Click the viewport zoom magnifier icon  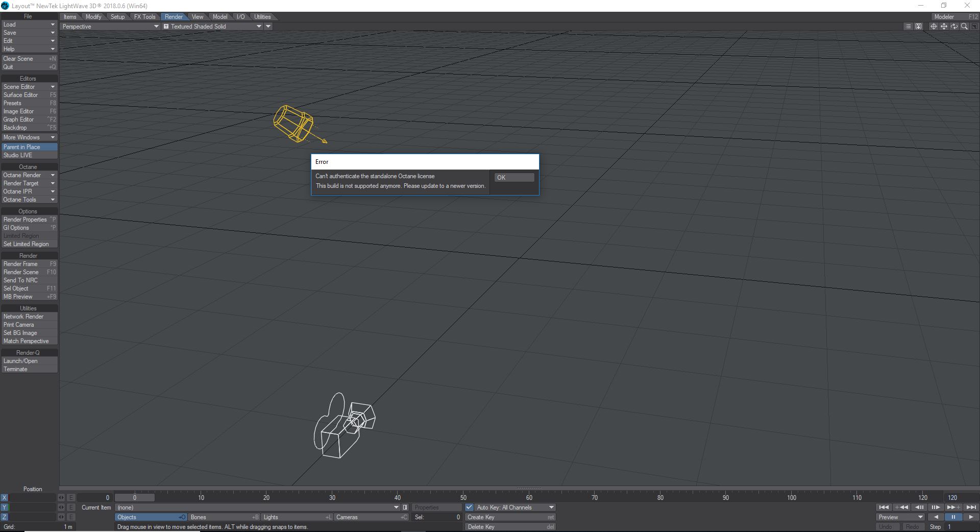964,27
